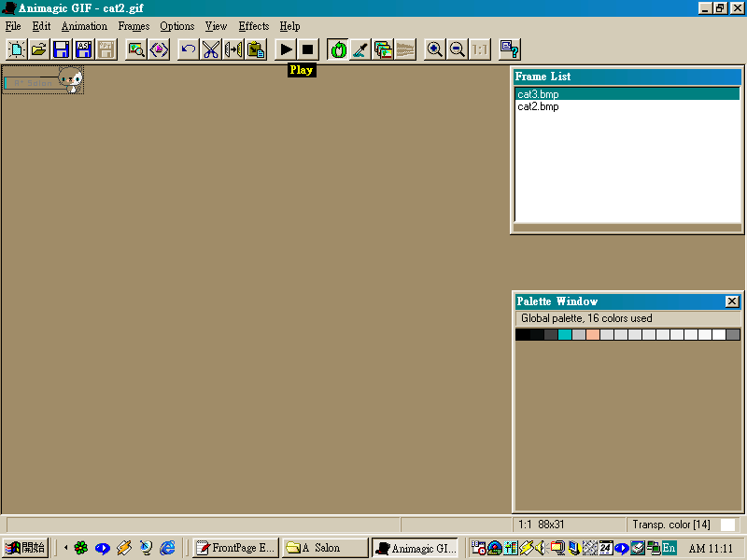Click the context help question icon
The image size is (747, 560).
[509, 49]
